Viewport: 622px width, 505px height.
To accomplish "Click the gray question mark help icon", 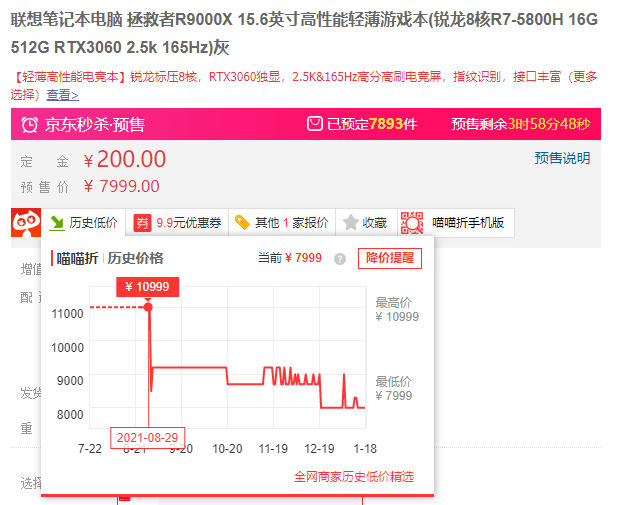I will point(340,259).
